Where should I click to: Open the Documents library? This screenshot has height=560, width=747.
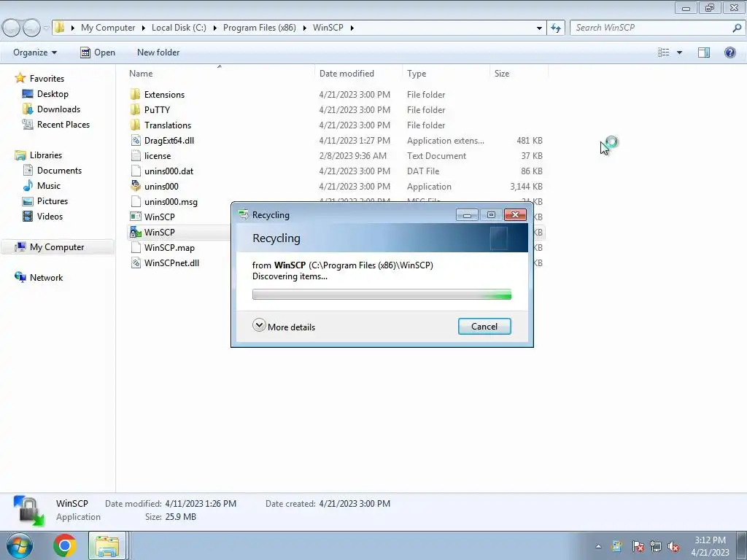(59, 170)
